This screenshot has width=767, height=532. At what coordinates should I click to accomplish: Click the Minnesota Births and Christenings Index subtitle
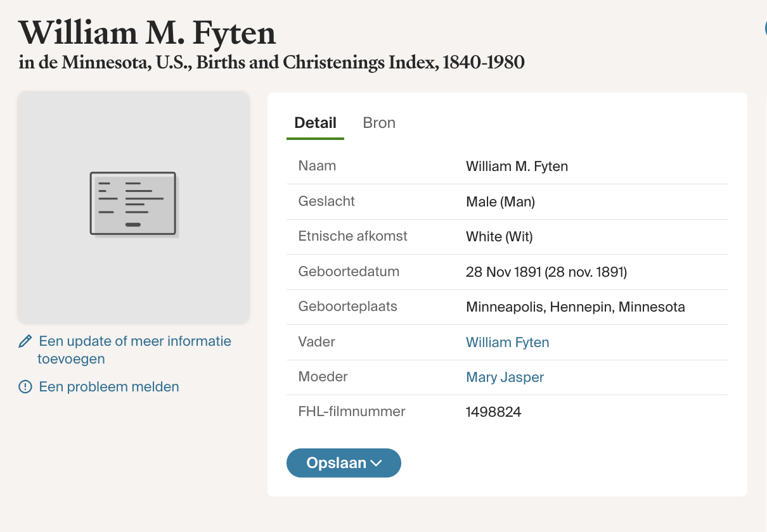click(x=271, y=63)
